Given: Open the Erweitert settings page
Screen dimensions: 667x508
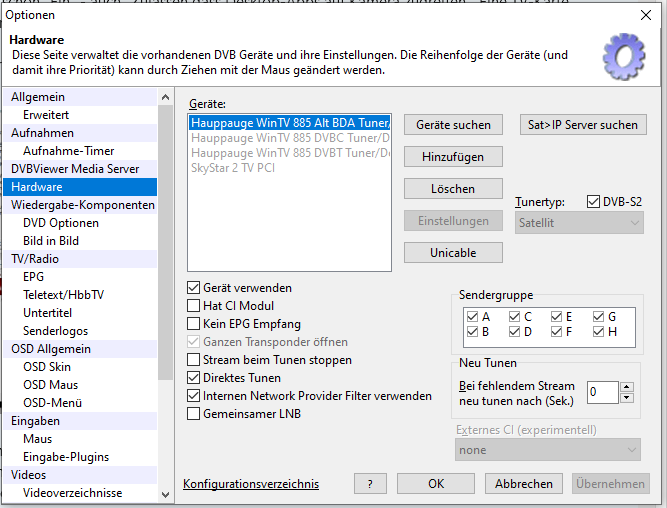Looking at the screenshot, I should click(x=80, y=115).
